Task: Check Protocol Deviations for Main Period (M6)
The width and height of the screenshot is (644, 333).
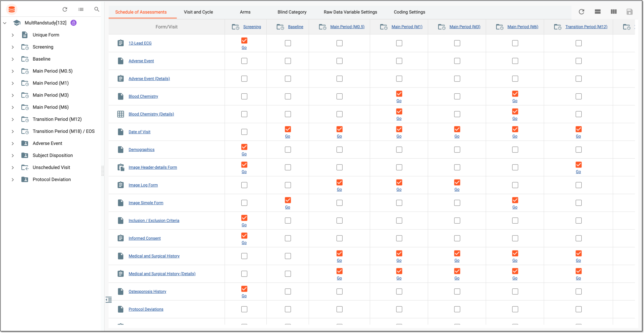Action: point(515,309)
